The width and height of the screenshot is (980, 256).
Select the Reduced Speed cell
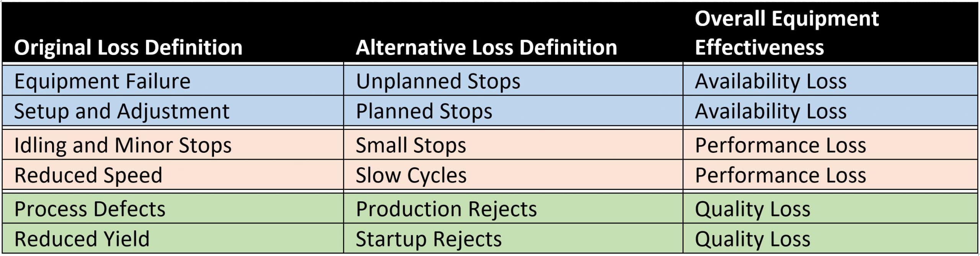(x=88, y=175)
